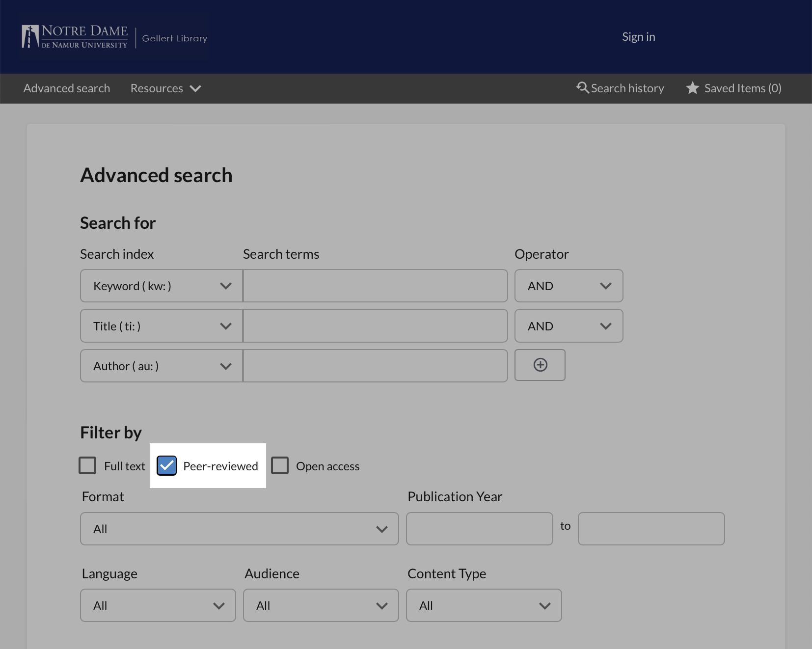Open the Author ( au: ) index selector

[x=161, y=365]
